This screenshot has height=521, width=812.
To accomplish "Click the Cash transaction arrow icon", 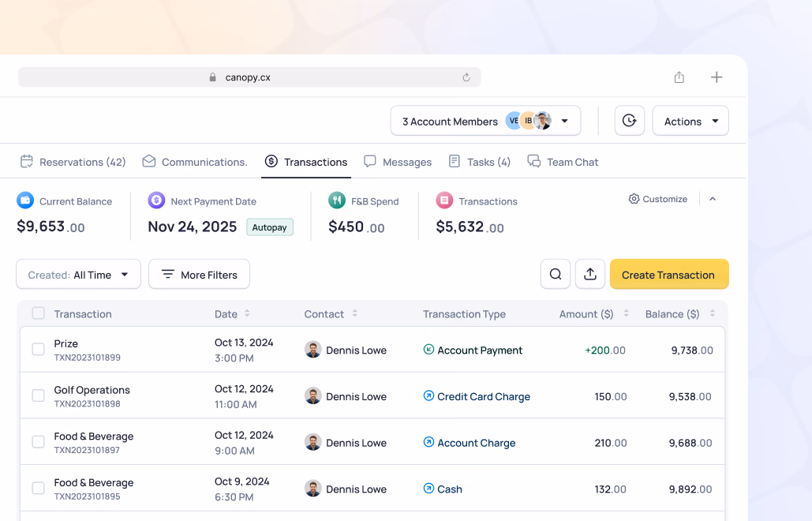I will (x=428, y=489).
